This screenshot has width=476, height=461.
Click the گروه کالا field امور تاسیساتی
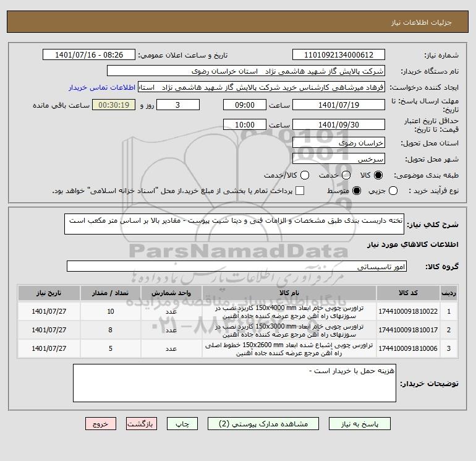click(237, 267)
